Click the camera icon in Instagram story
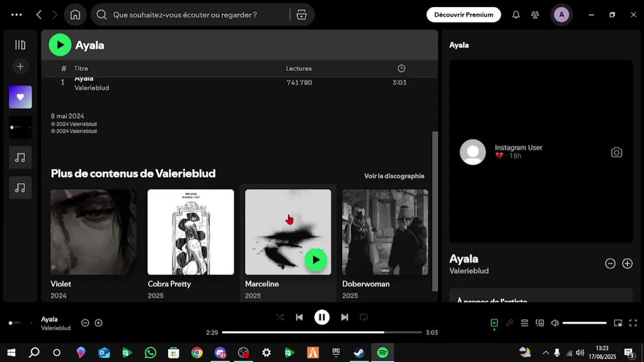644x362 pixels. (616, 152)
